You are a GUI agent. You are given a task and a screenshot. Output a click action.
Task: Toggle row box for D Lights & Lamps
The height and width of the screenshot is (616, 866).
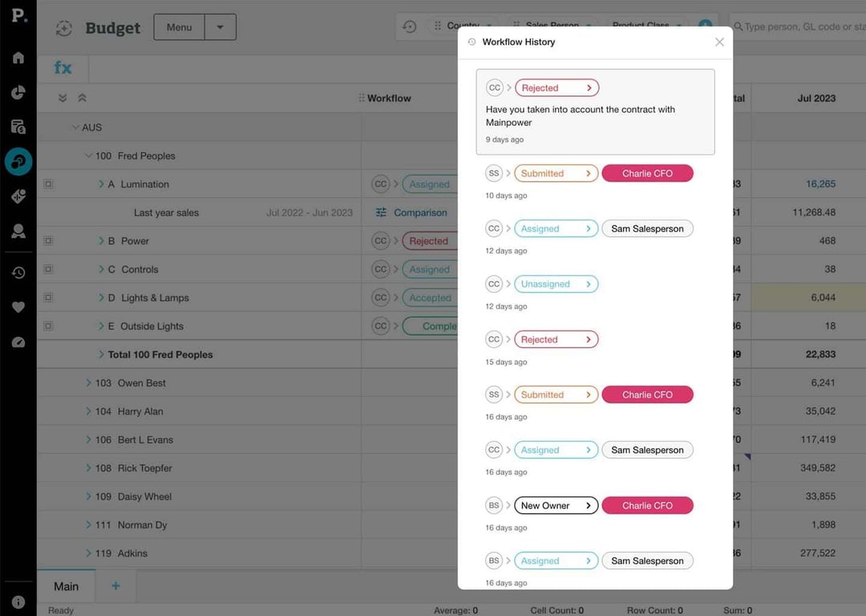pos(49,298)
